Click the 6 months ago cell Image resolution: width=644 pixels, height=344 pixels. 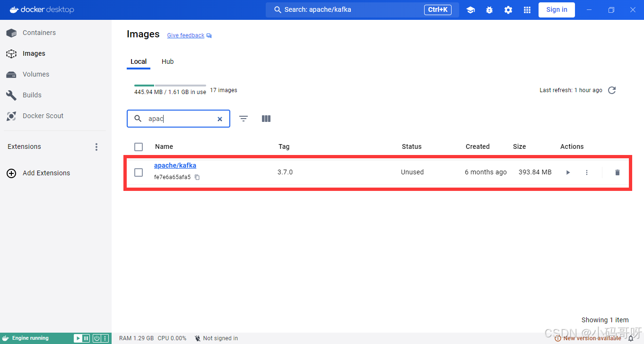(486, 172)
